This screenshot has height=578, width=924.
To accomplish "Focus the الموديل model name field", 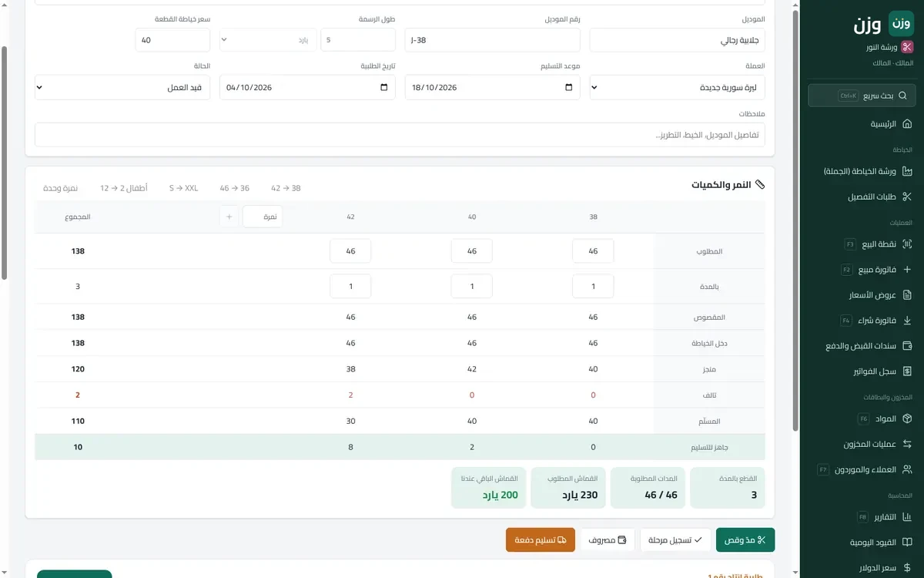I will click(x=678, y=40).
